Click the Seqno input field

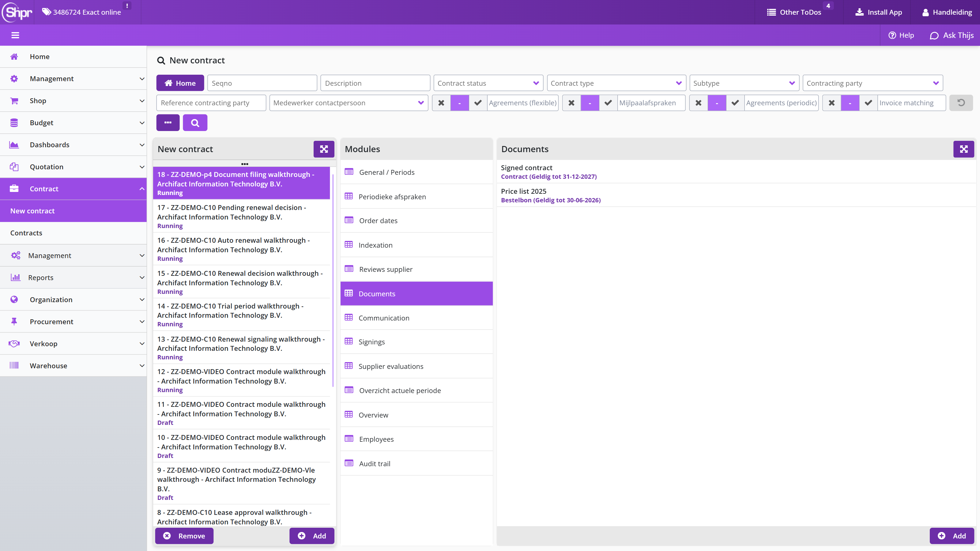[262, 83]
